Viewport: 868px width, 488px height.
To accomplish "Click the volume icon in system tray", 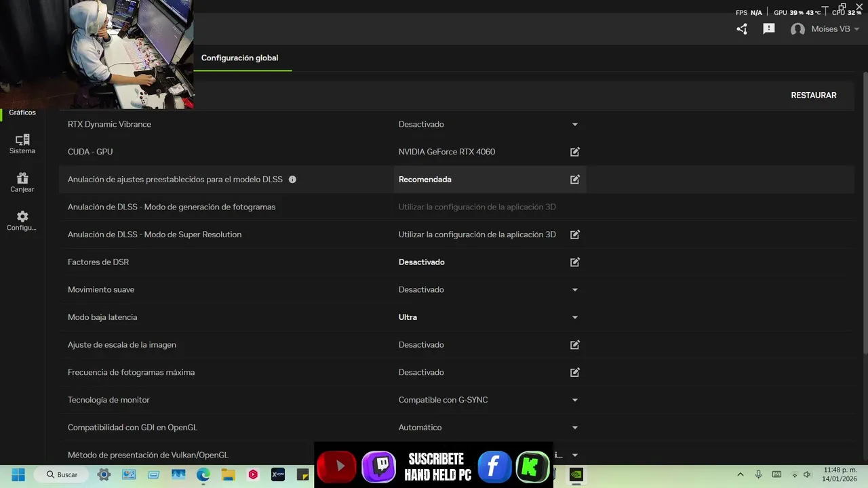I will (807, 474).
